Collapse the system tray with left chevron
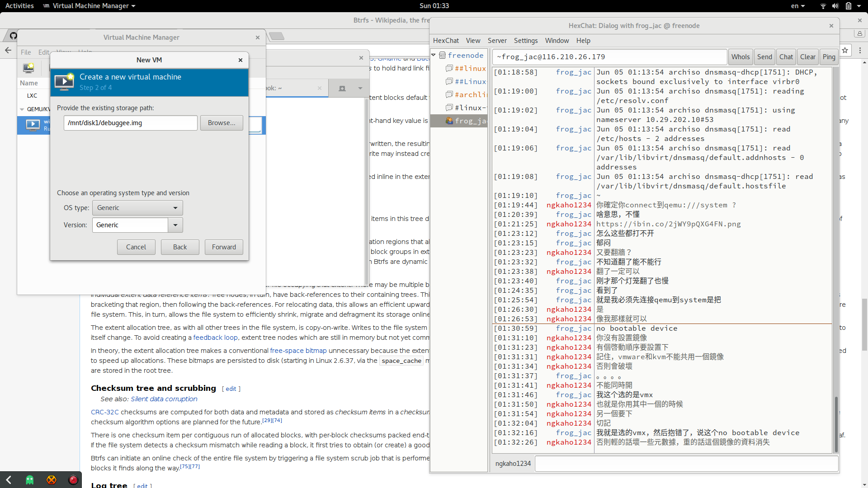Screen dimensions: 868x488 tap(9, 480)
